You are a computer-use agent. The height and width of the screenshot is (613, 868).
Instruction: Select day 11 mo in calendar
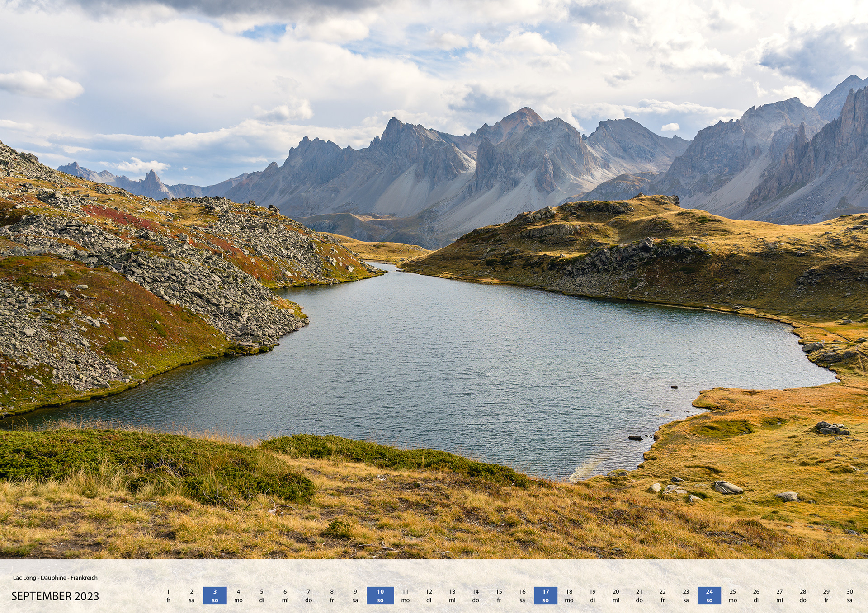406,595
